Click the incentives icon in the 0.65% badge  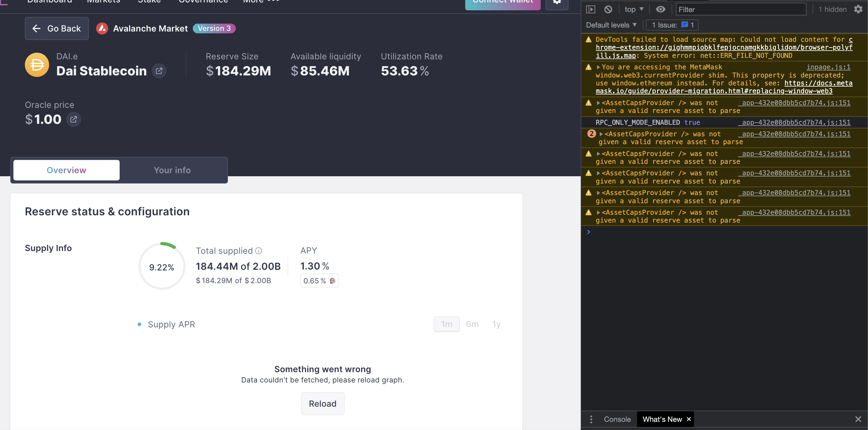[332, 281]
